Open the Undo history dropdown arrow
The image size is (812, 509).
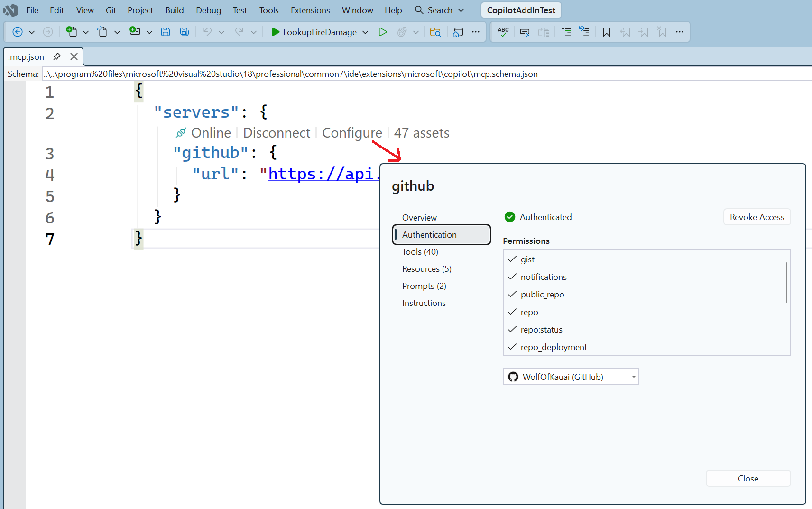(x=221, y=32)
